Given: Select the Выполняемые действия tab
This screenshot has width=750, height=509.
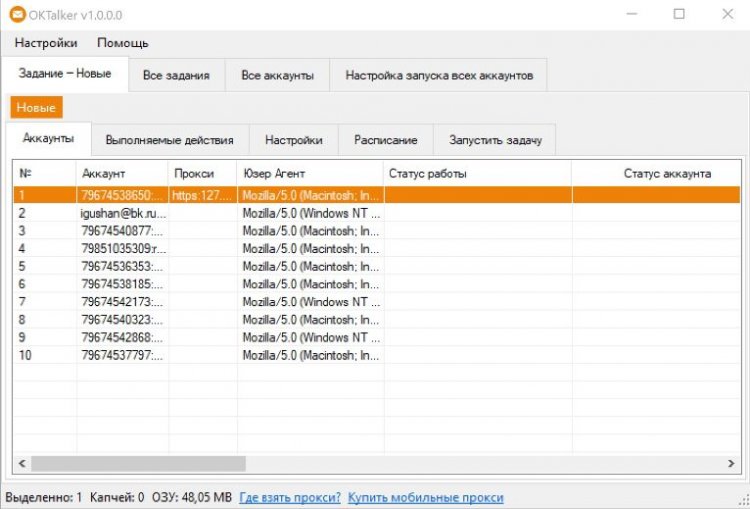Looking at the screenshot, I should click(169, 140).
